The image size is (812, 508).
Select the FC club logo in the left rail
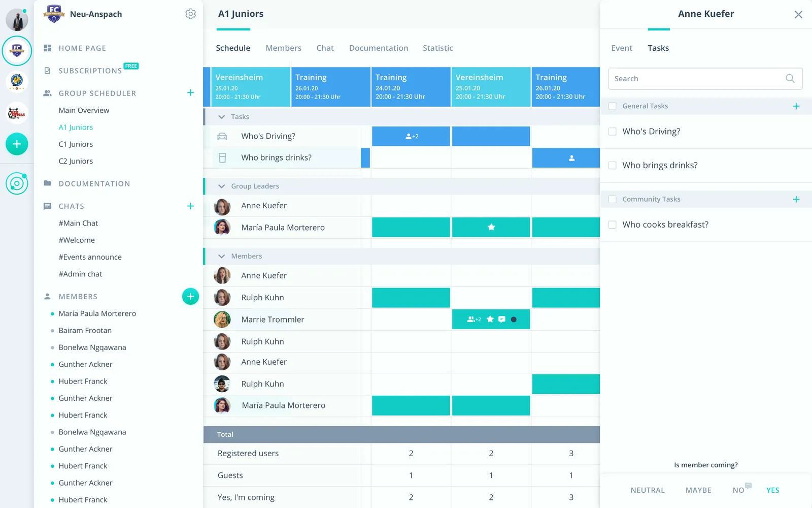[17, 50]
